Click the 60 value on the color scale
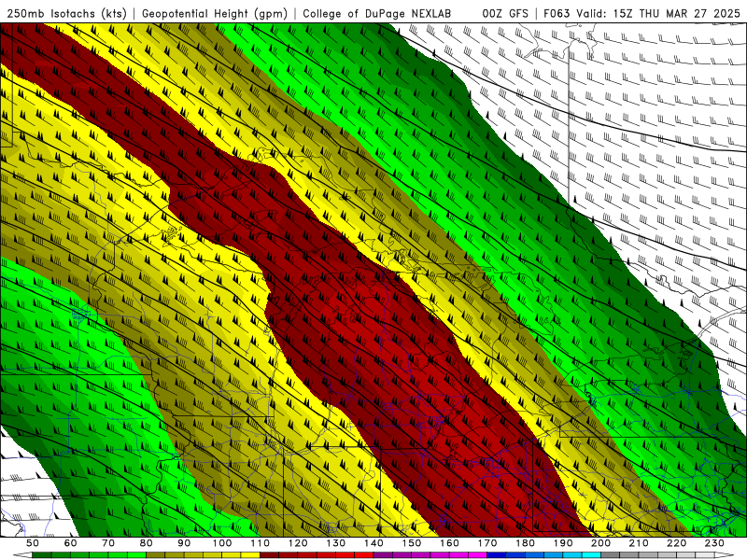 [70, 543]
